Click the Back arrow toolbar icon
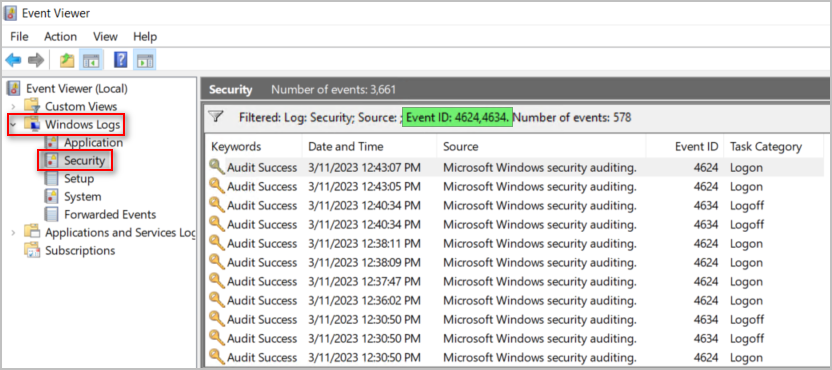The height and width of the screenshot is (370, 832). tap(13, 61)
